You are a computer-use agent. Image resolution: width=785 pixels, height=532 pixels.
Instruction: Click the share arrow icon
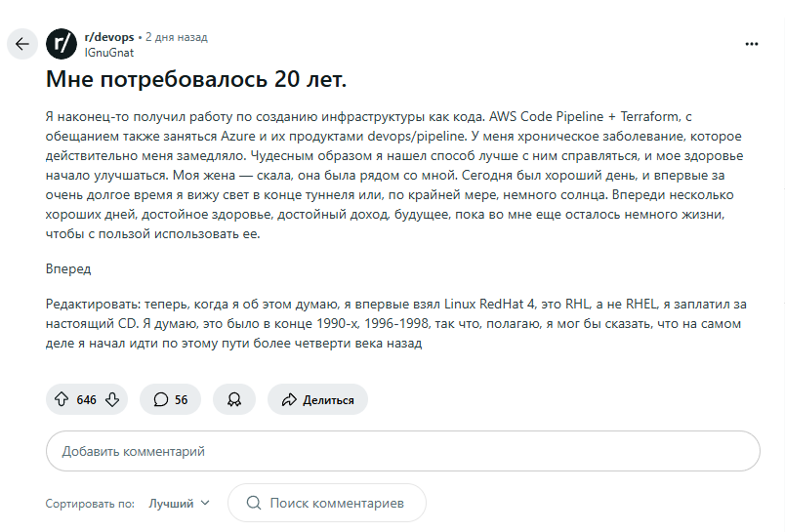click(288, 399)
